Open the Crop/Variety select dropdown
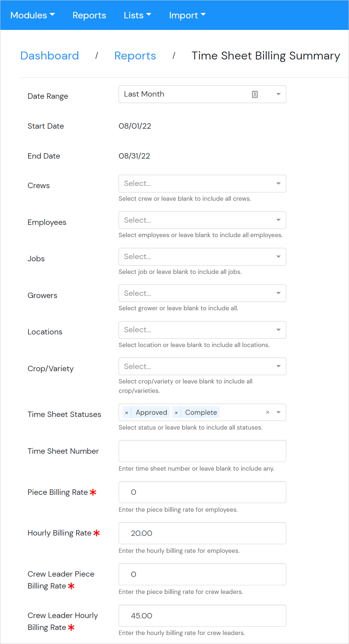 [278, 366]
